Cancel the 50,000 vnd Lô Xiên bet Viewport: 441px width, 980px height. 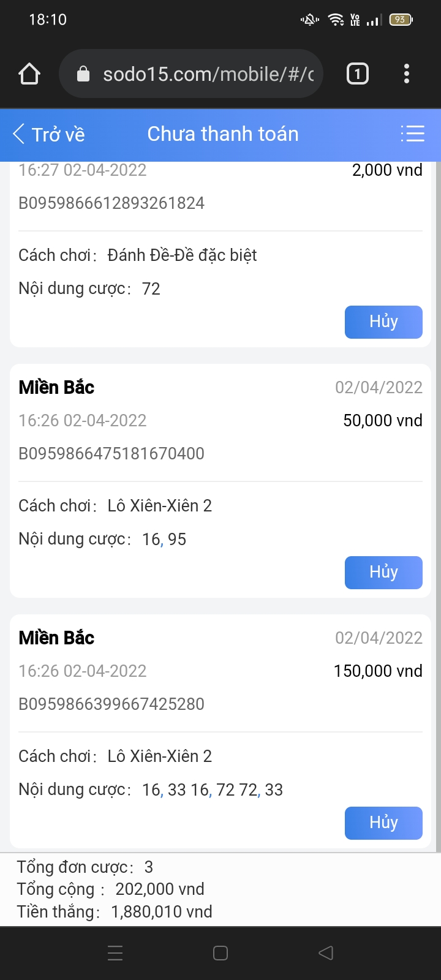point(383,573)
